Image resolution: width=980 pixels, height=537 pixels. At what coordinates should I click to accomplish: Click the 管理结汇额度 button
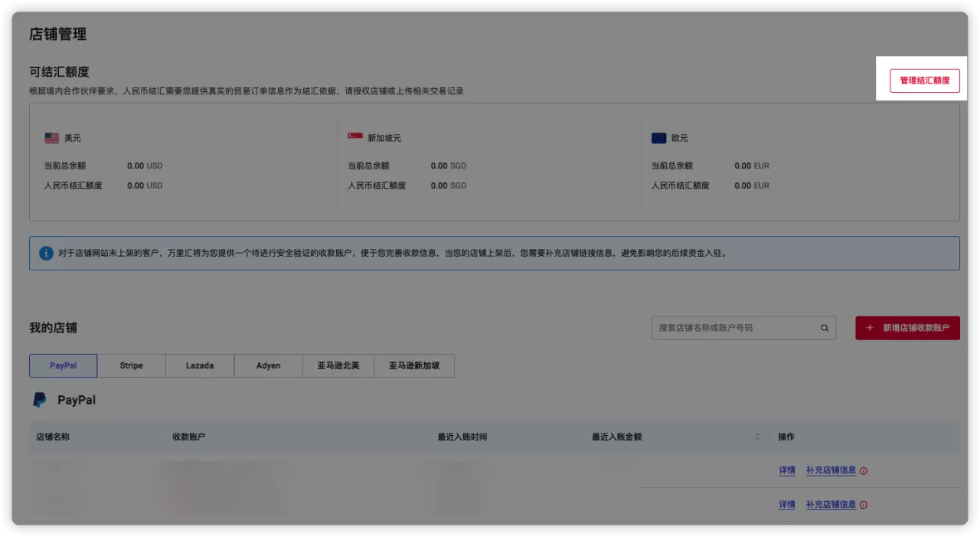coord(925,80)
